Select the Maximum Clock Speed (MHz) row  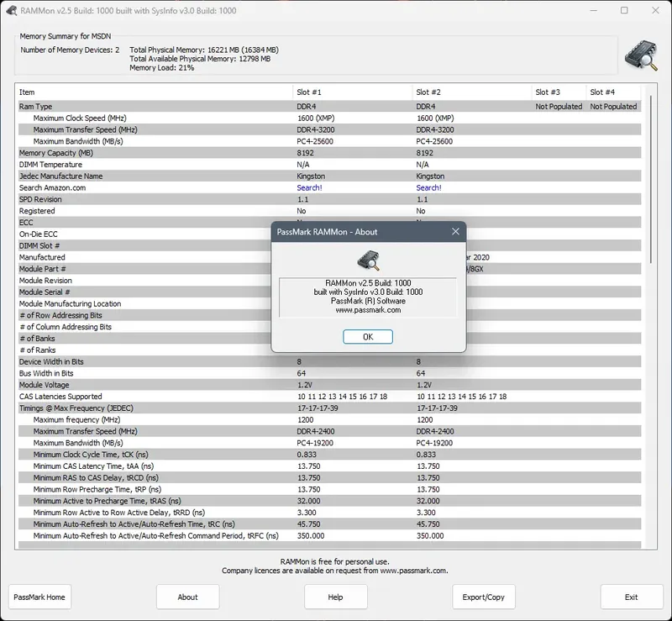click(x=329, y=118)
